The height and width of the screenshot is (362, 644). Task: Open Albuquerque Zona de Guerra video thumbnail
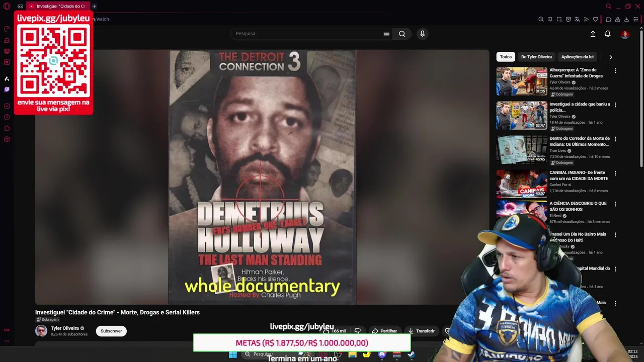[x=522, y=81]
